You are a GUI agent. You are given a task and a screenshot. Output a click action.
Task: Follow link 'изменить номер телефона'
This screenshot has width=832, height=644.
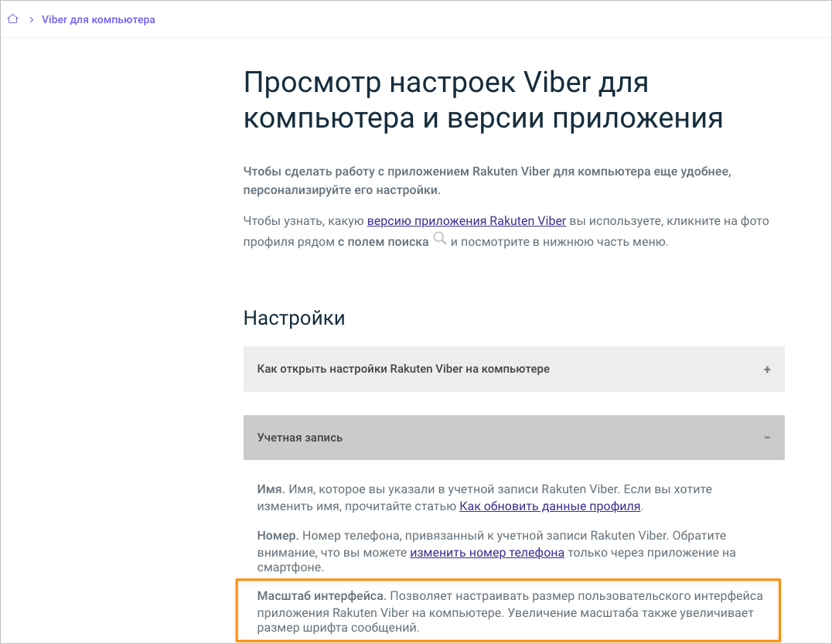[x=487, y=553]
